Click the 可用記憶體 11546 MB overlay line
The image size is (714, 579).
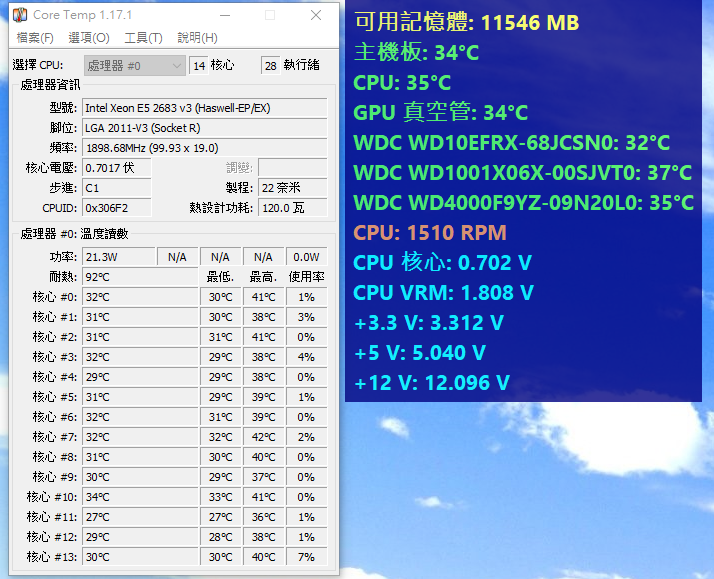(467, 22)
